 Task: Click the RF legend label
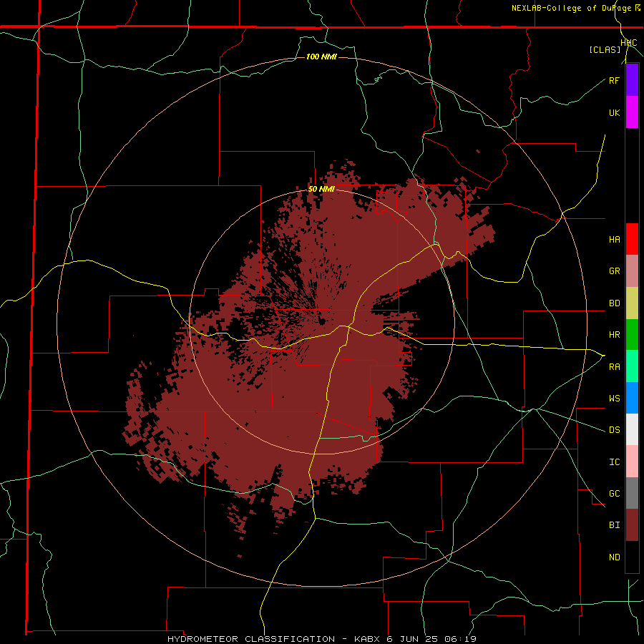click(614, 80)
